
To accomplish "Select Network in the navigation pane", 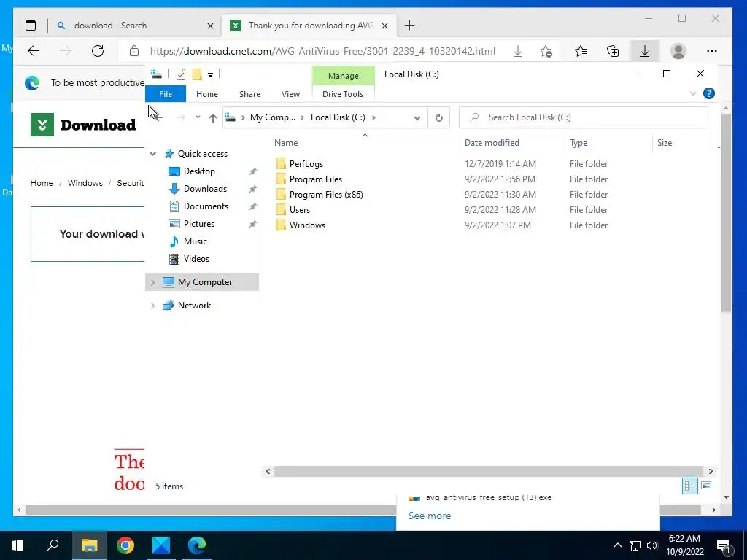I will click(194, 306).
